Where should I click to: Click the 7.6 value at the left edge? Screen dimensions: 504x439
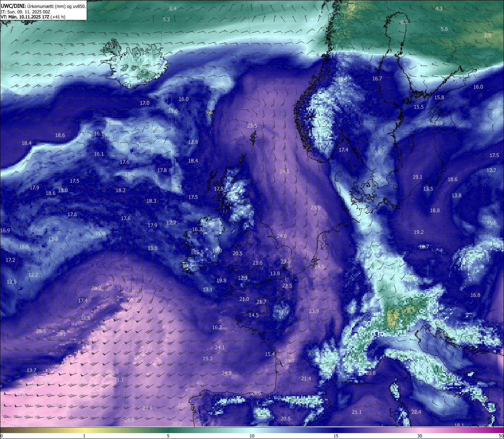point(6,67)
